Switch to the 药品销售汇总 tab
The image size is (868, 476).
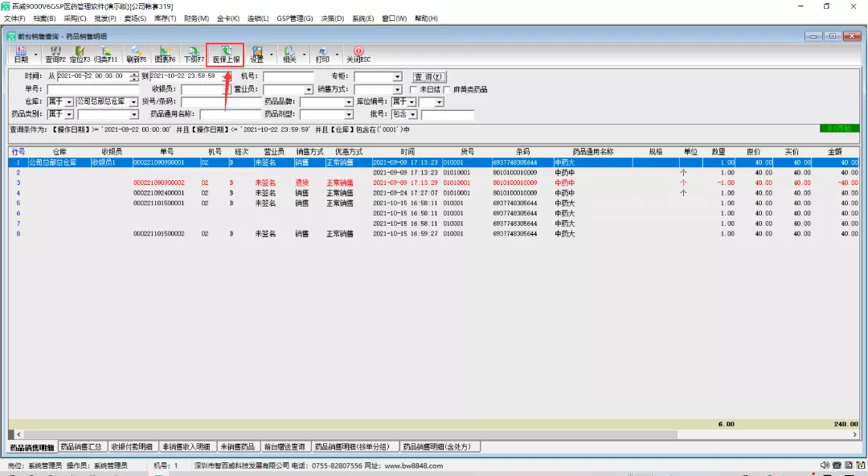tap(80, 446)
